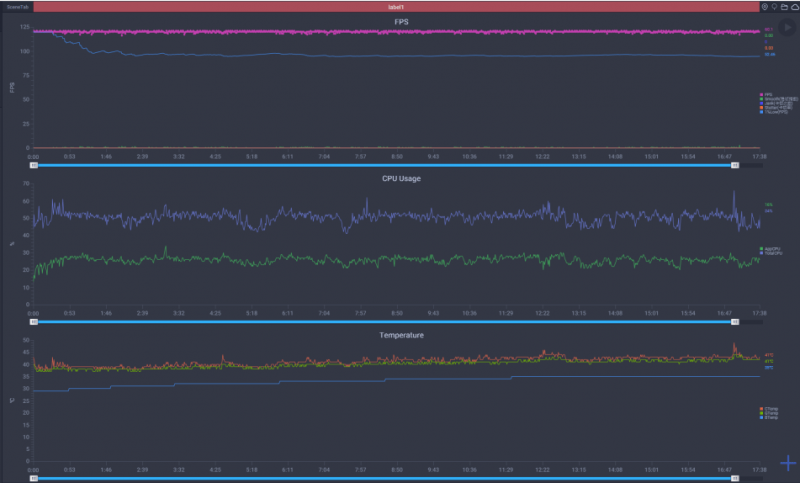Click the FPS chart range slider track
The image size is (800, 483).
385,165
